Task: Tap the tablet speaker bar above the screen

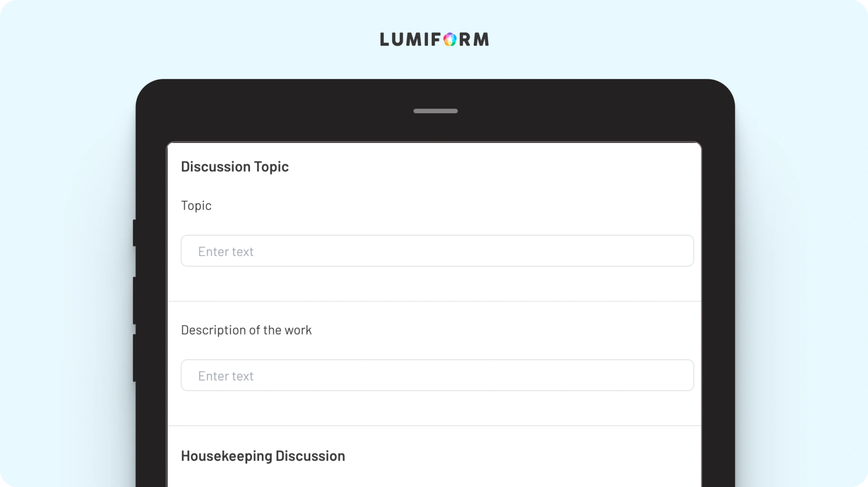Action: pos(435,111)
